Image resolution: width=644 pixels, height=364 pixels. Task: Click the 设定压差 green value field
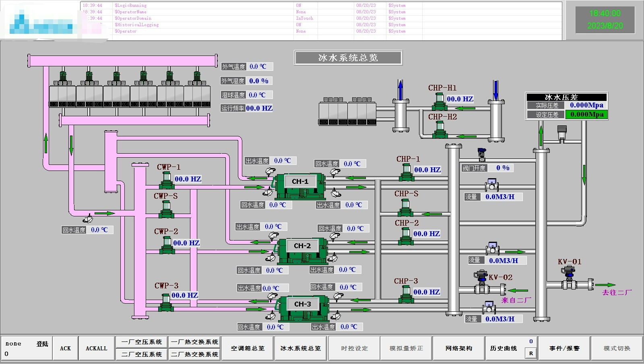click(586, 115)
